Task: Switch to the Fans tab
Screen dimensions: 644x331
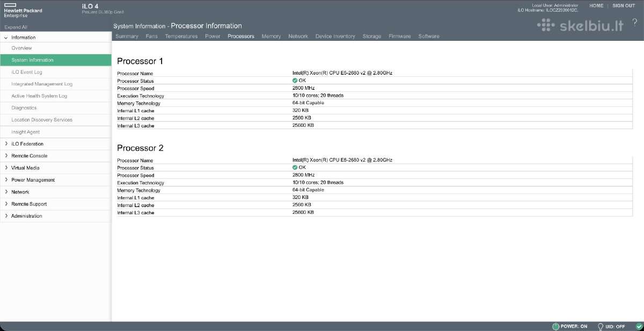Action: click(152, 37)
